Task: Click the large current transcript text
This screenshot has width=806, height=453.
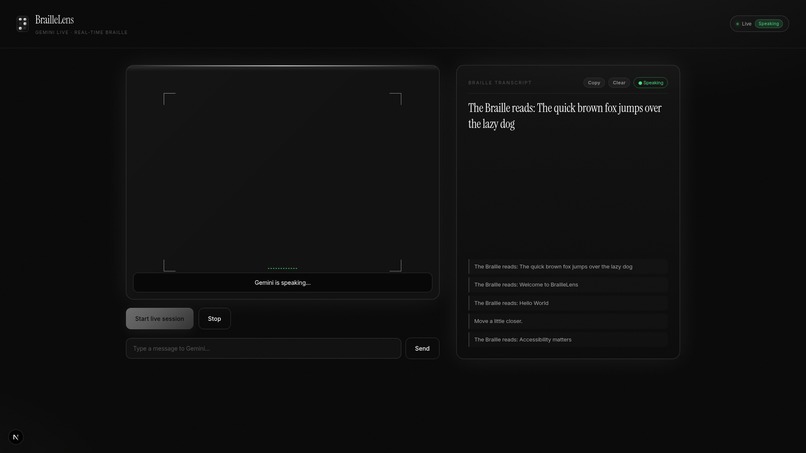Action: [564, 116]
